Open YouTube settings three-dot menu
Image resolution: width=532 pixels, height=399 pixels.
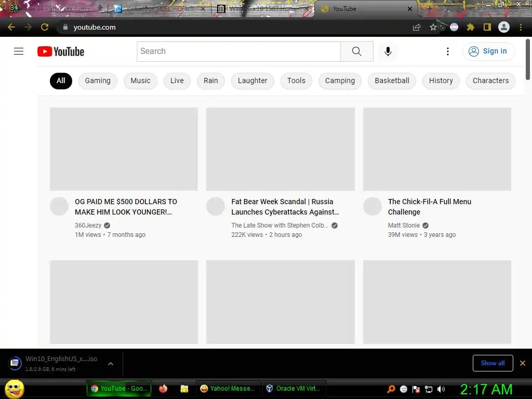[447, 51]
